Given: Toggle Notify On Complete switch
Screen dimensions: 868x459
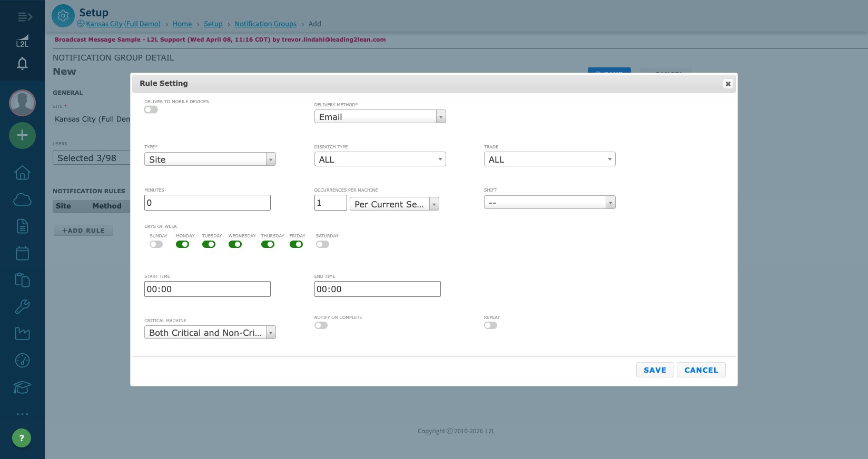Looking at the screenshot, I should tap(321, 325).
